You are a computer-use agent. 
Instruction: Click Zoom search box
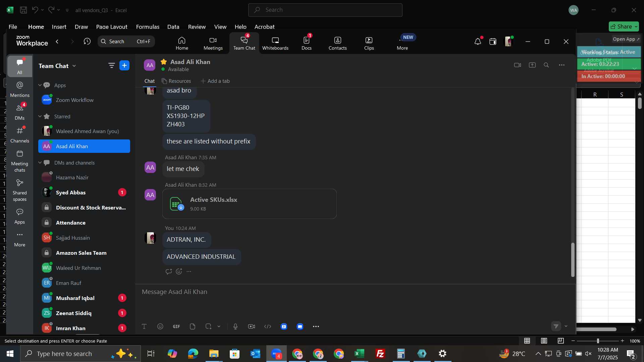[126, 41]
